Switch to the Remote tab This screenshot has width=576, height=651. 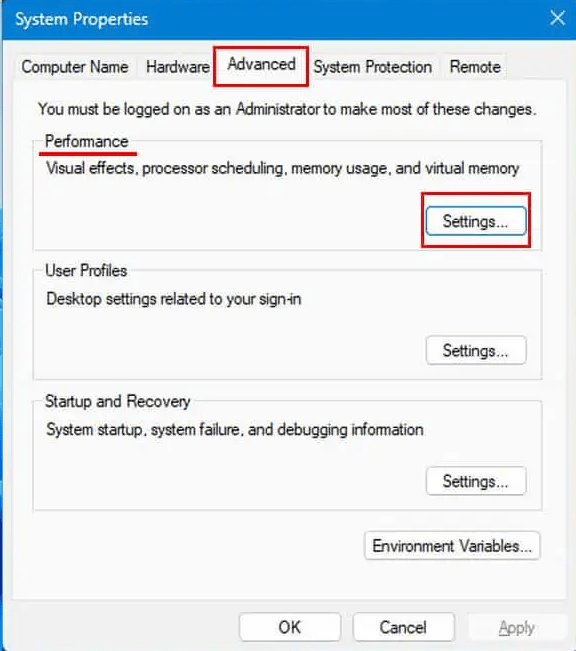[x=475, y=67]
